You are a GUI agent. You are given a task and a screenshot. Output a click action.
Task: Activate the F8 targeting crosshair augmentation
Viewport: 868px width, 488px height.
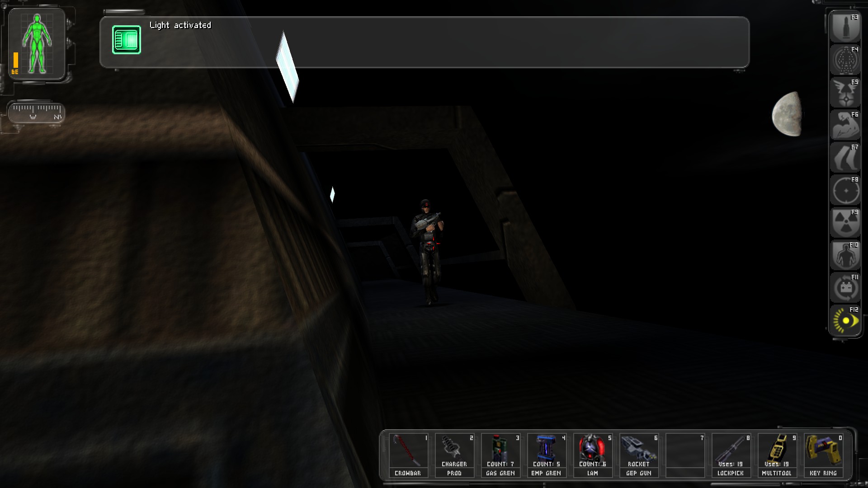click(x=845, y=190)
